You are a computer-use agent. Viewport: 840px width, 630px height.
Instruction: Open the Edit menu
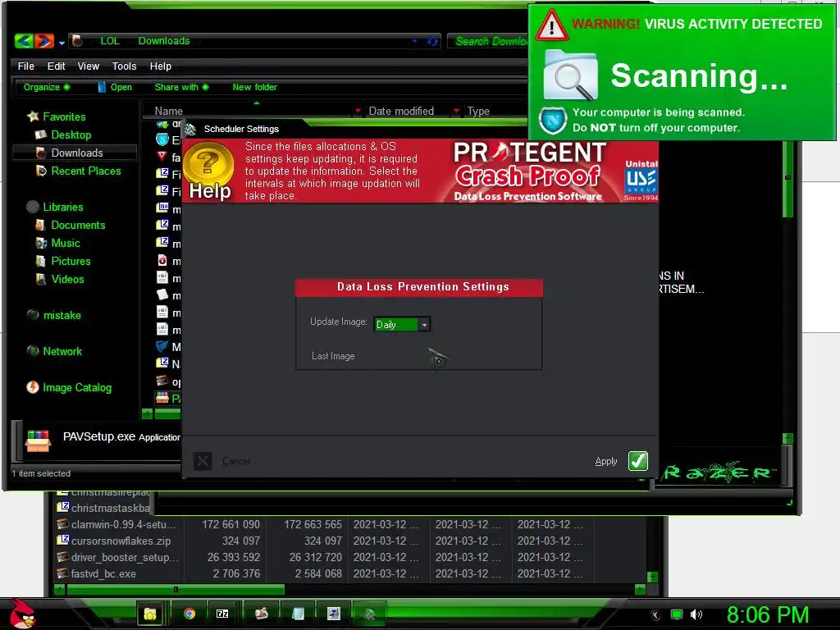coord(56,66)
